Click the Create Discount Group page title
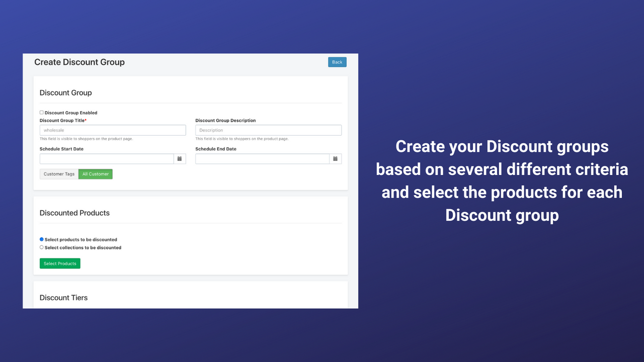The image size is (644, 362). [x=79, y=62]
